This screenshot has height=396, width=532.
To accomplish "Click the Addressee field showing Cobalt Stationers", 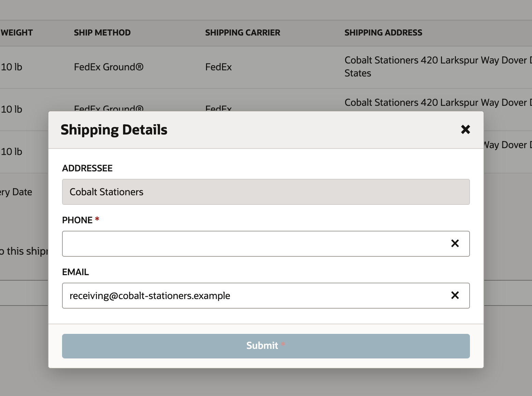I will [x=266, y=192].
